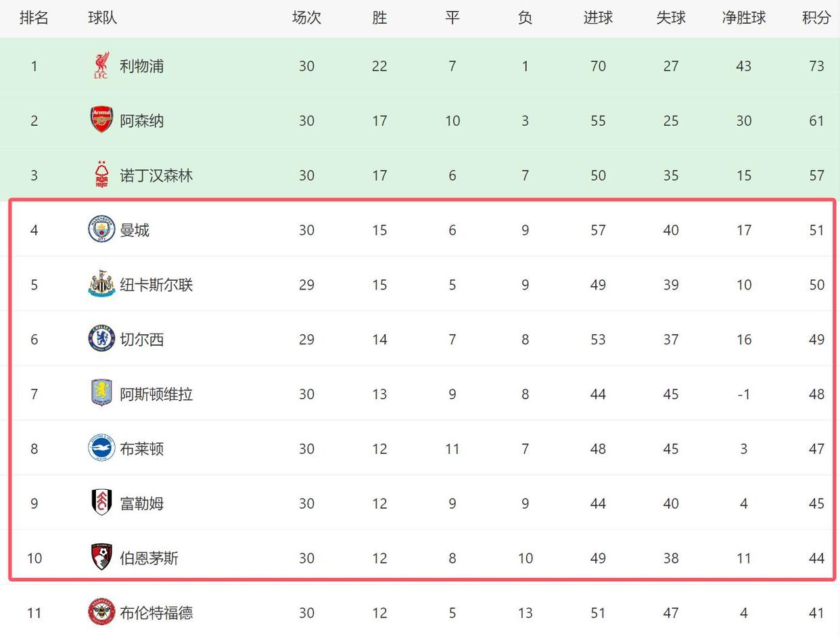The width and height of the screenshot is (840, 638).
Task: Click the Fulham club crest icon
Action: click(x=101, y=503)
